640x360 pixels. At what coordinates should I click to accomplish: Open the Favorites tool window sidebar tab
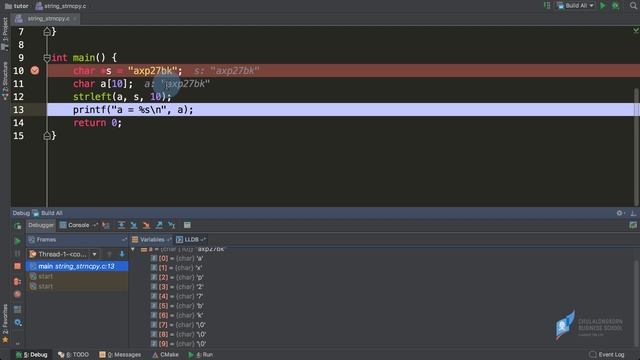pyautogui.click(x=5, y=323)
